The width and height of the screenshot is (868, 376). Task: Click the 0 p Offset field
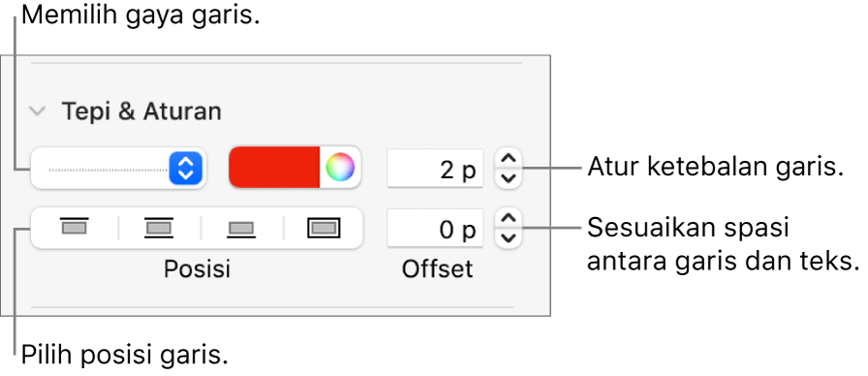[435, 228]
